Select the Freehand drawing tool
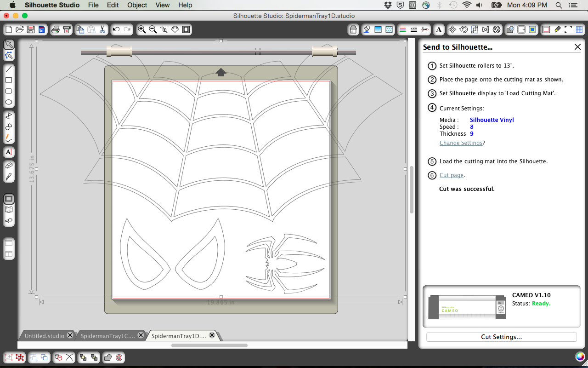 (x=8, y=138)
